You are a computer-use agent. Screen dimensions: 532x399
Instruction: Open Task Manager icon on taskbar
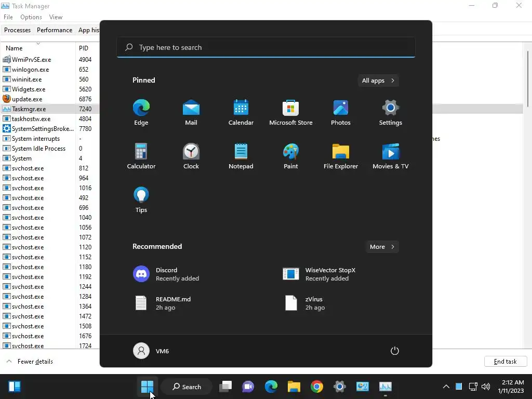pos(385,387)
